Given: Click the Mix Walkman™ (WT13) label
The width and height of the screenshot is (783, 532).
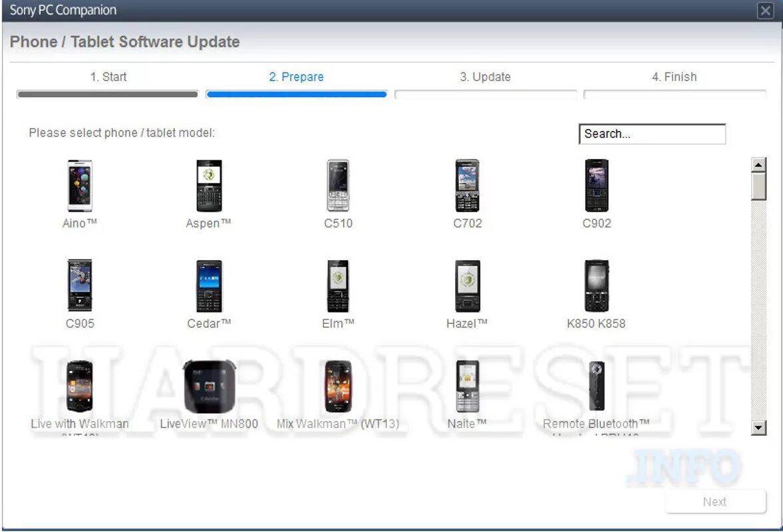Looking at the screenshot, I should point(338,424).
